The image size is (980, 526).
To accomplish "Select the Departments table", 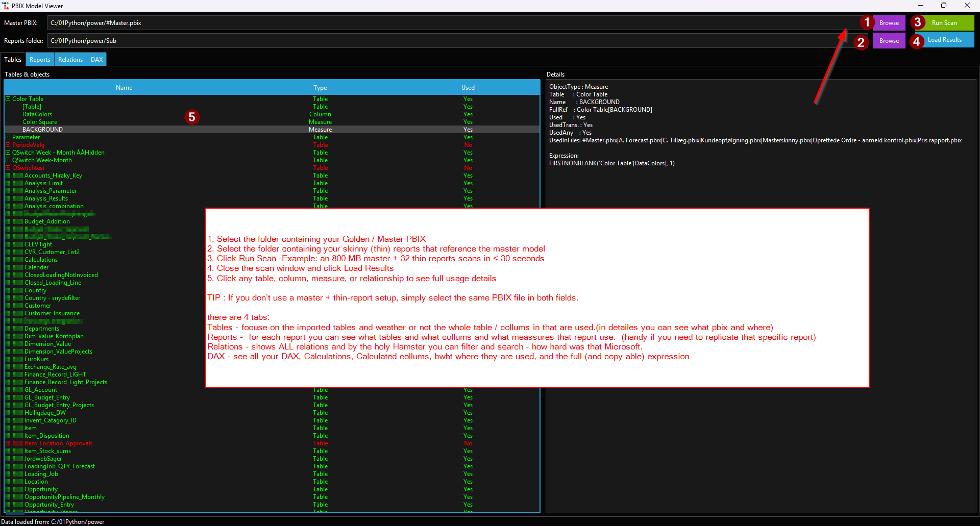I will point(42,329).
